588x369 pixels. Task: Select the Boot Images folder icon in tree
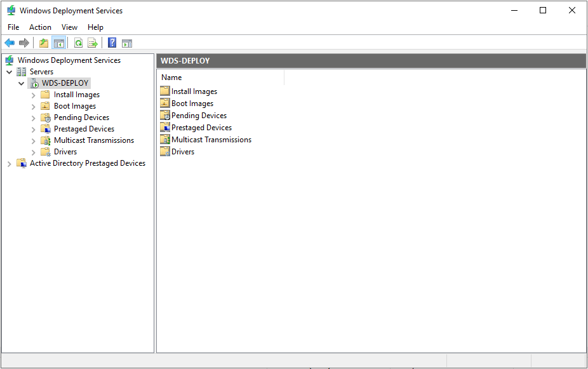tap(45, 106)
